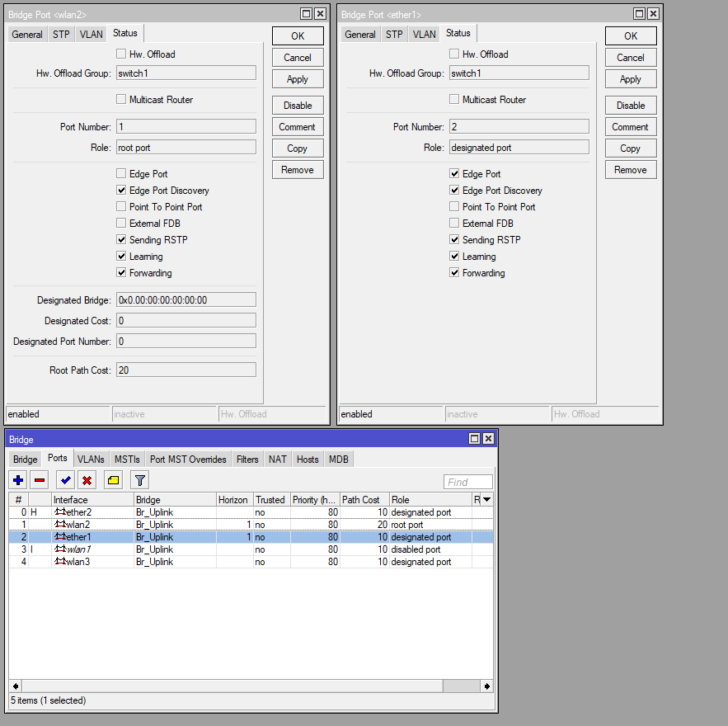Click the wlan3 interface icon in row 4

[x=60, y=562]
